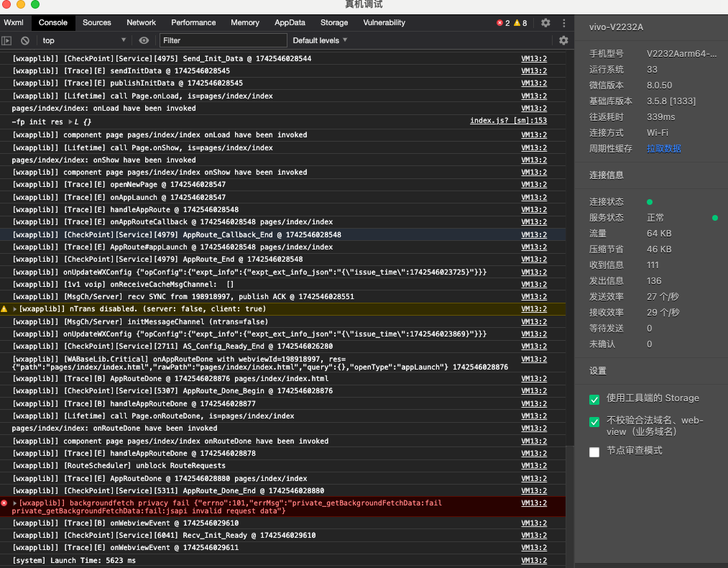
Task: Toggle the console sidebar panel icon
Action: click(x=6, y=40)
